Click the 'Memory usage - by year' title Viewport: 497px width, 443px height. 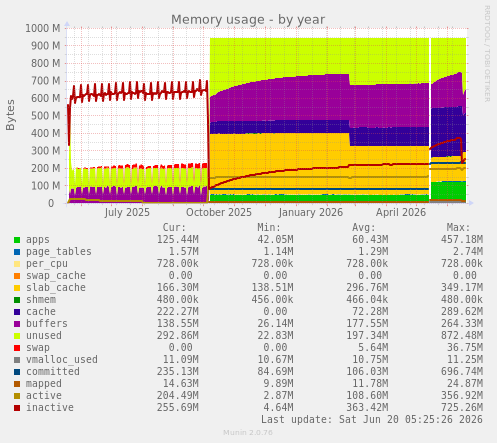248,20
